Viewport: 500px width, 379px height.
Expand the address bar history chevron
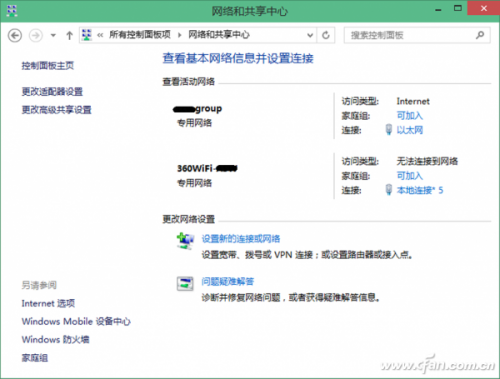tap(310, 35)
